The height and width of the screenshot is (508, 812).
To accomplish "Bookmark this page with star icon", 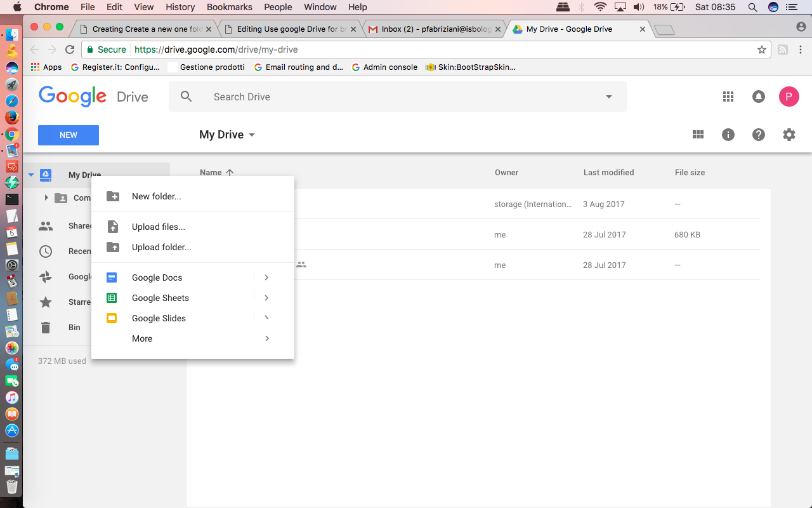I will (x=762, y=50).
